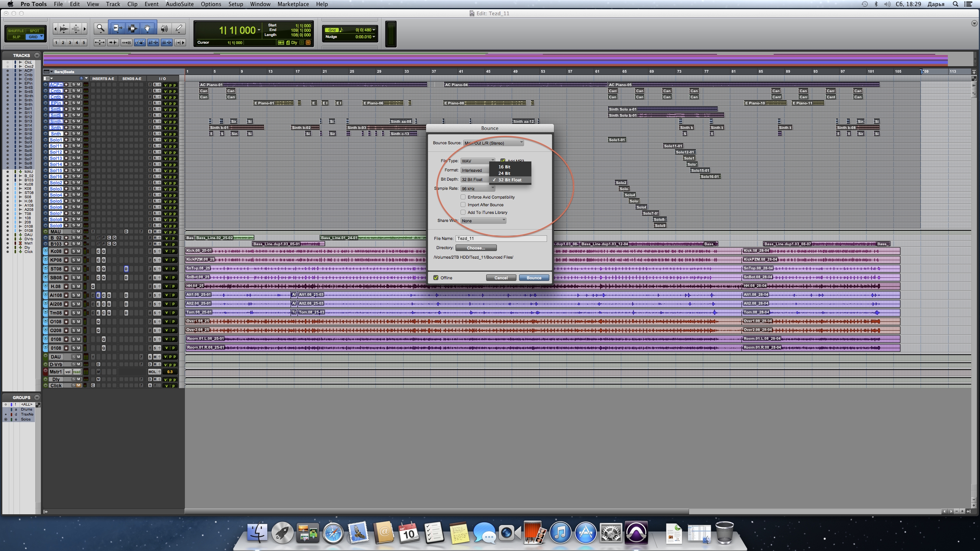Select the Zoomer magnifier tool
The height and width of the screenshot is (551, 980).
tap(100, 28)
